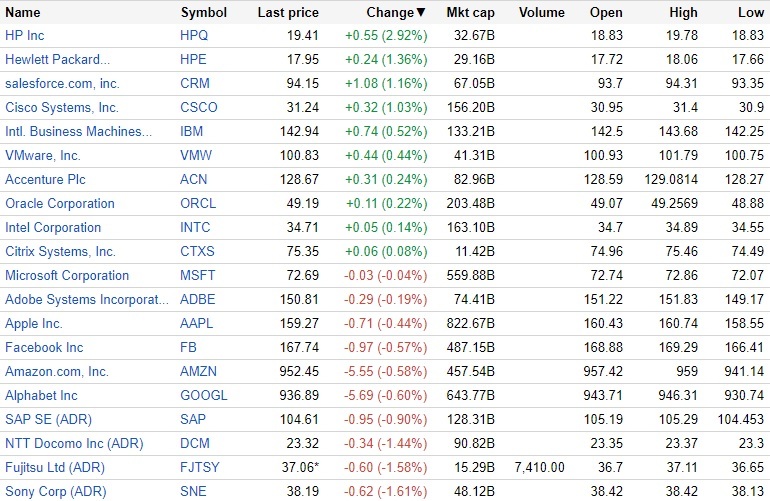Sort by Last price column header
The width and height of the screenshot is (770, 501).
(x=288, y=13)
